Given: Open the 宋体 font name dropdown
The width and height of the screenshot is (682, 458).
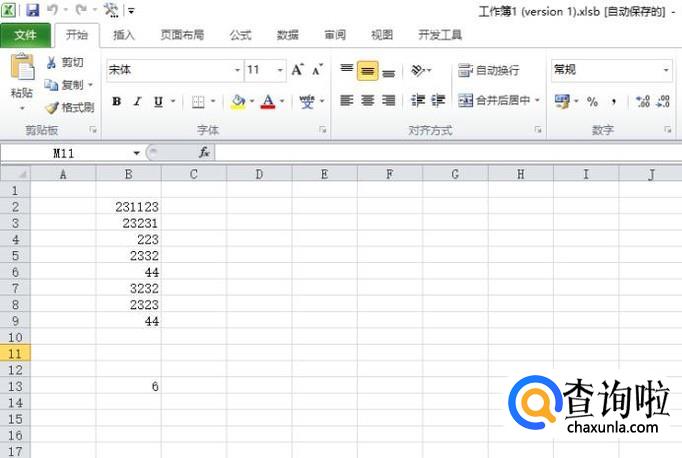Looking at the screenshot, I should tap(237, 70).
